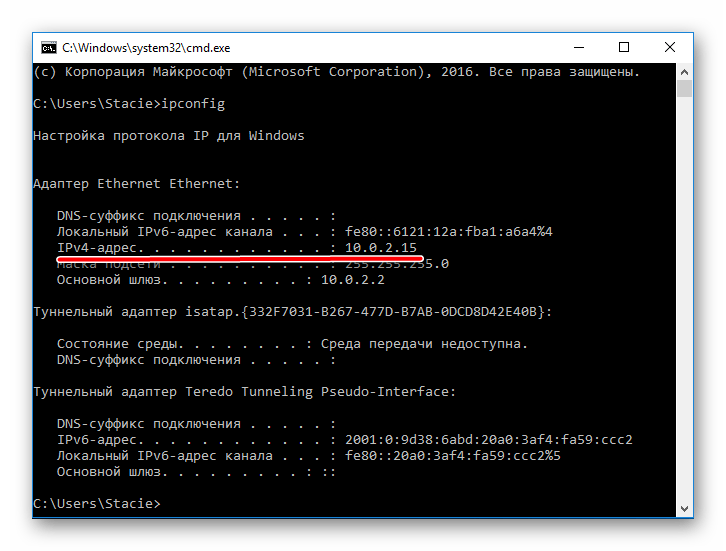Click the final prompt C:\Users\Stacie>
The height and width of the screenshot is (551, 726).
tap(97, 503)
